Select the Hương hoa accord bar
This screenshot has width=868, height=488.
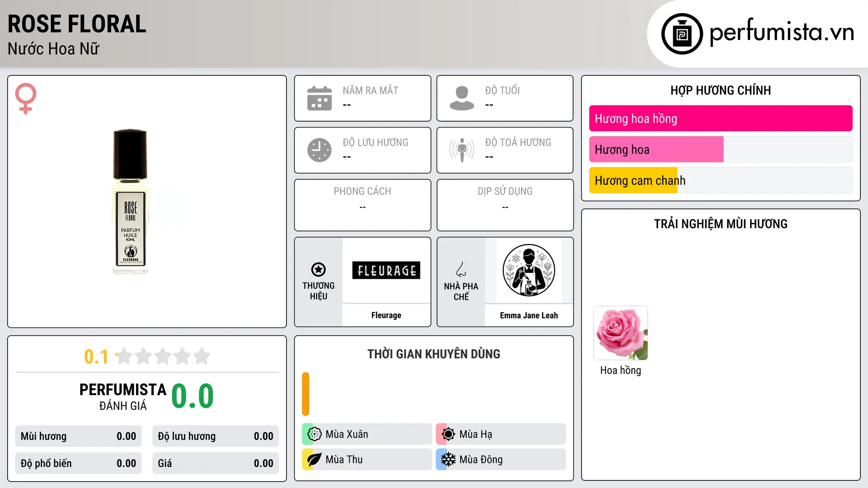(721, 150)
